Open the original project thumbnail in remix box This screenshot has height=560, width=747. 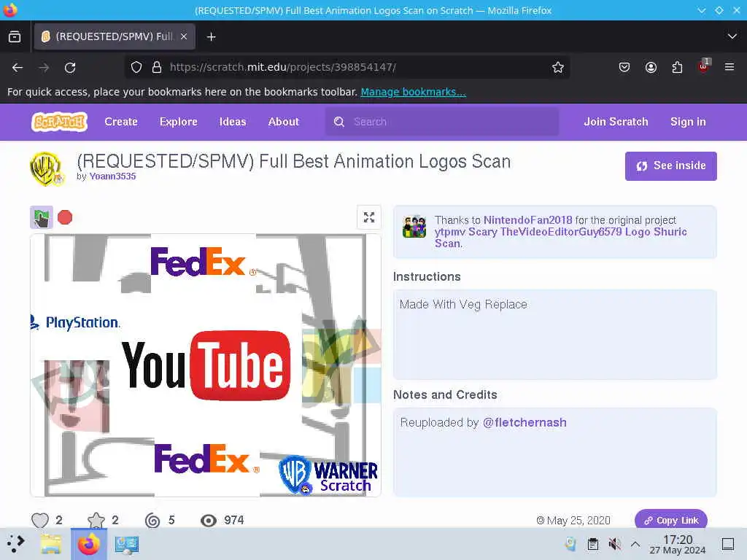click(x=414, y=227)
